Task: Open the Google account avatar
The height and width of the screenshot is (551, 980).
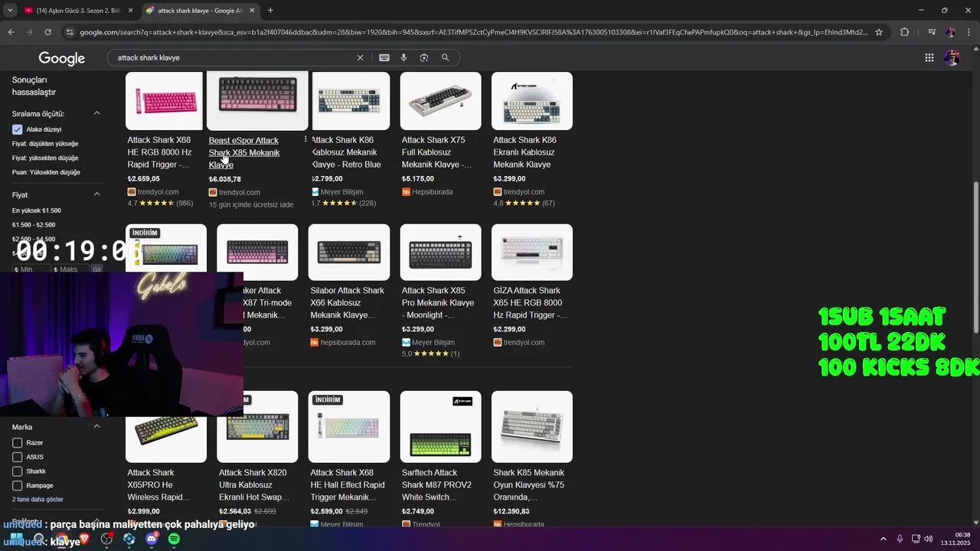Action: (x=952, y=57)
